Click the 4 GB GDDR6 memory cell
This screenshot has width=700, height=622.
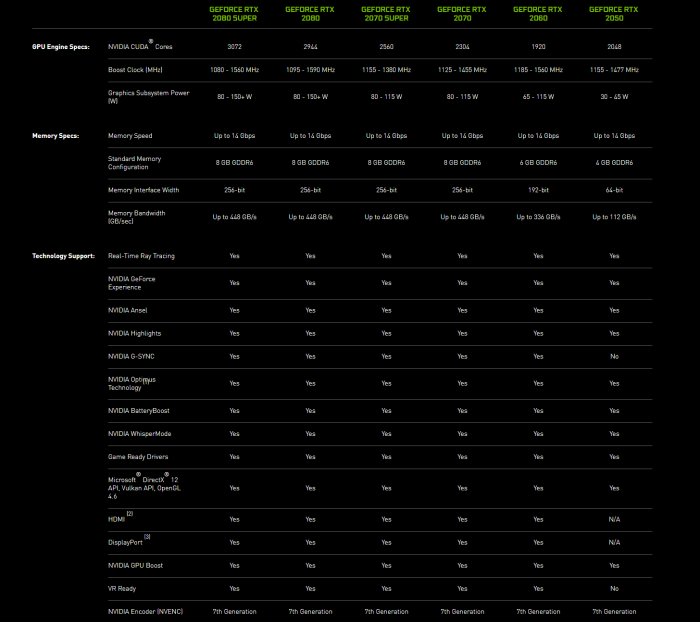[614, 162]
